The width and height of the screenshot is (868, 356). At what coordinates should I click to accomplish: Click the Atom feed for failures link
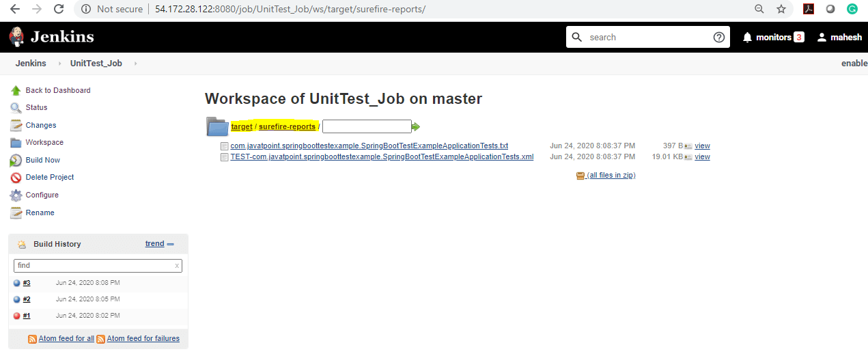pos(143,338)
